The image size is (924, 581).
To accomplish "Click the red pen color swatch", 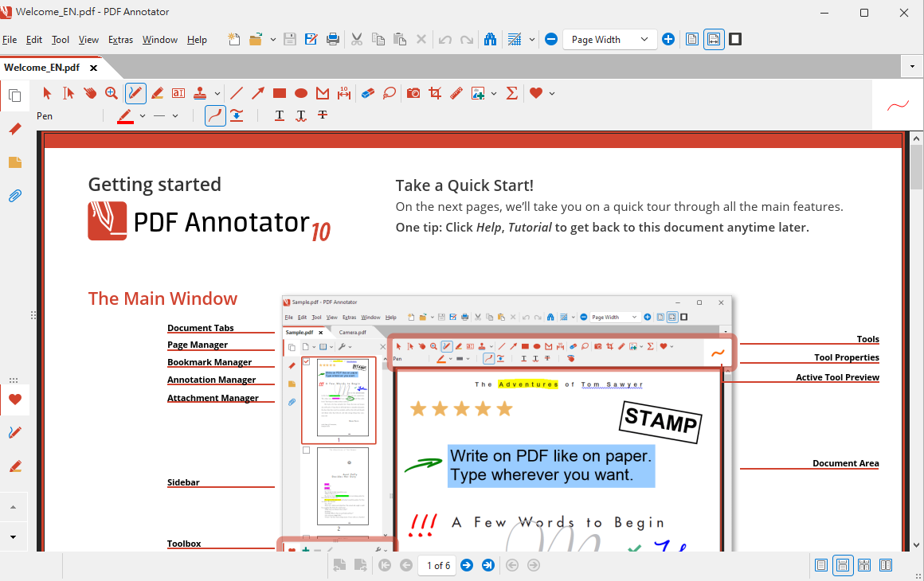I will pyautogui.click(x=125, y=116).
